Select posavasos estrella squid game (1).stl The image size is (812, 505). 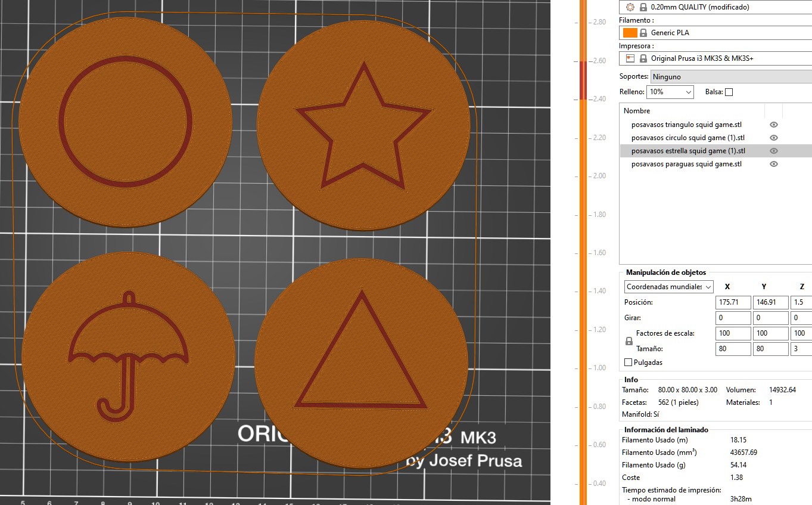click(688, 151)
